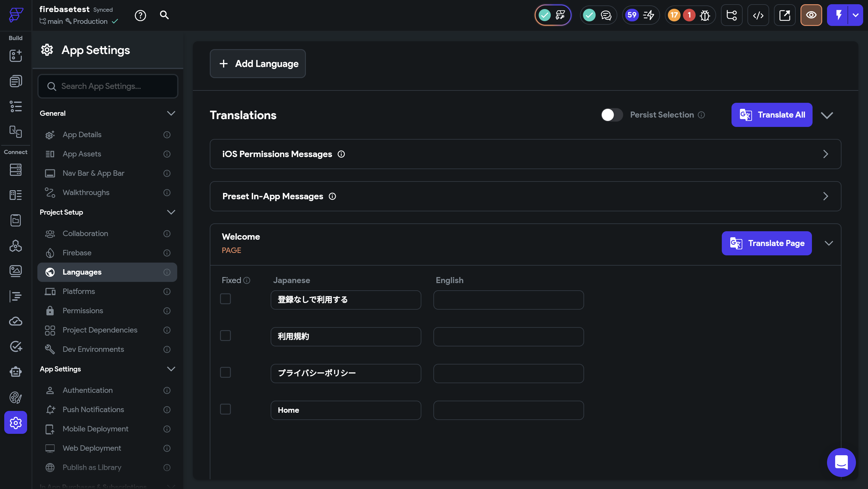Open the Firebase settings item
868x489 pixels.
[77, 253]
